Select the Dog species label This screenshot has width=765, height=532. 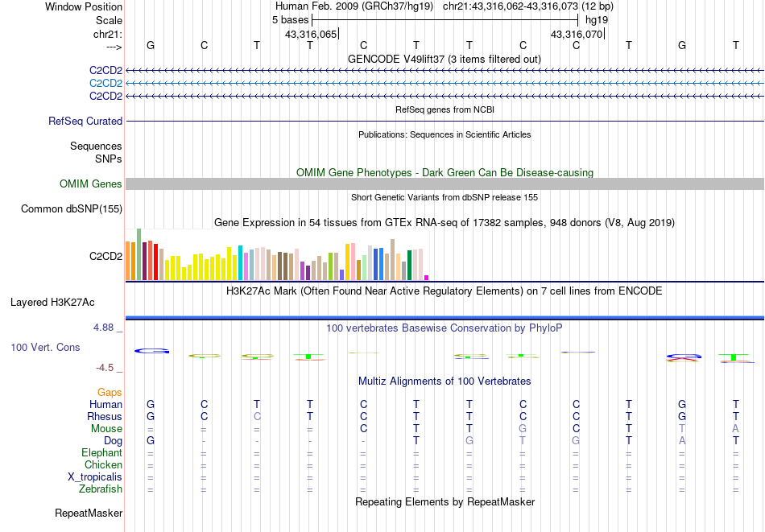113,441
